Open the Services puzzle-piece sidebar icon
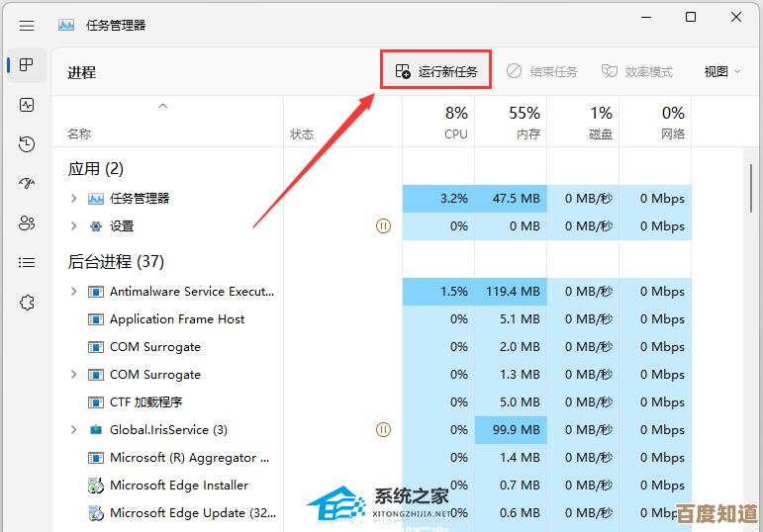 click(x=27, y=303)
